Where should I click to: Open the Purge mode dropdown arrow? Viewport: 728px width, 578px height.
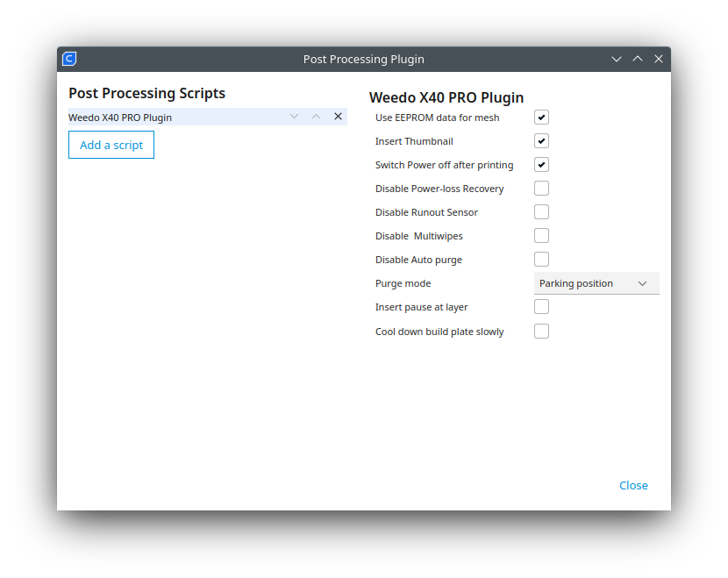coord(644,282)
